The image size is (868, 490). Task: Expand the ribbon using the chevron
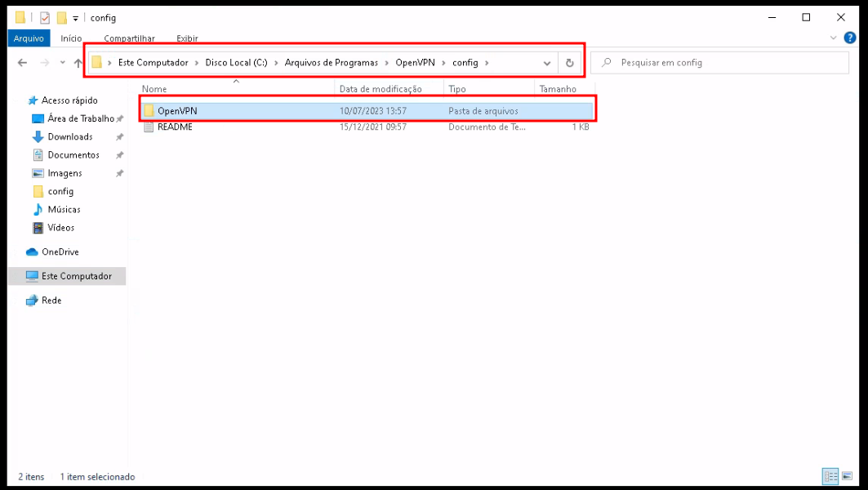point(833,38)
